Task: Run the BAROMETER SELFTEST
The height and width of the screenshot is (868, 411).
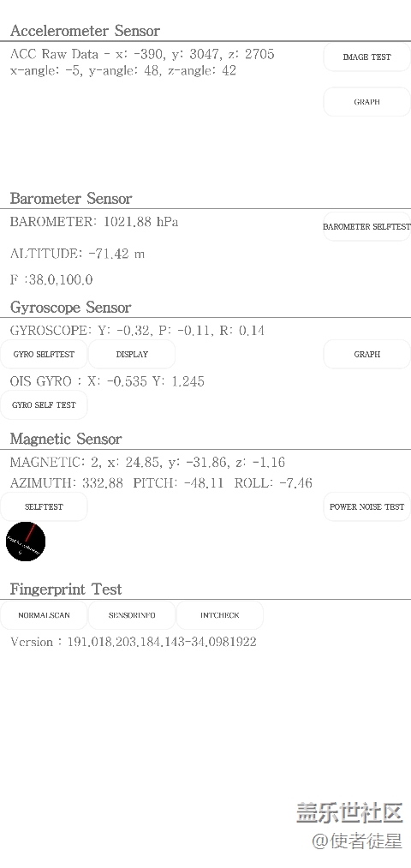Action: pos(366,226)
